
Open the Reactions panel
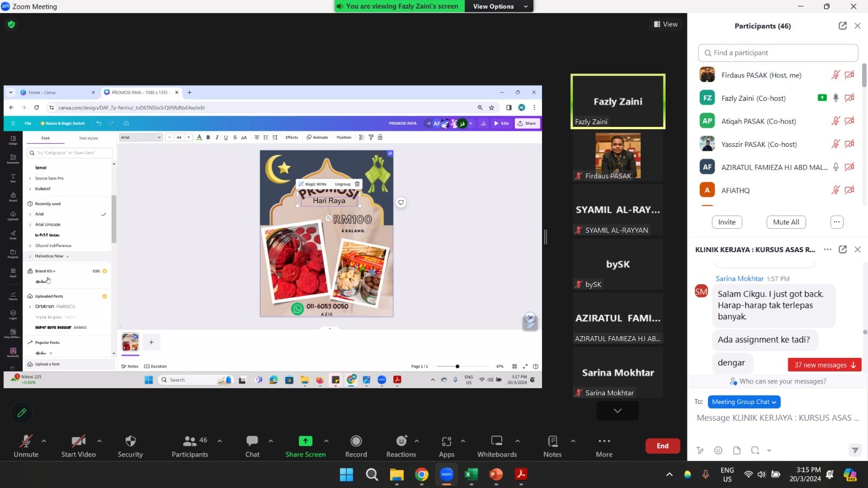tap(401, 441)
